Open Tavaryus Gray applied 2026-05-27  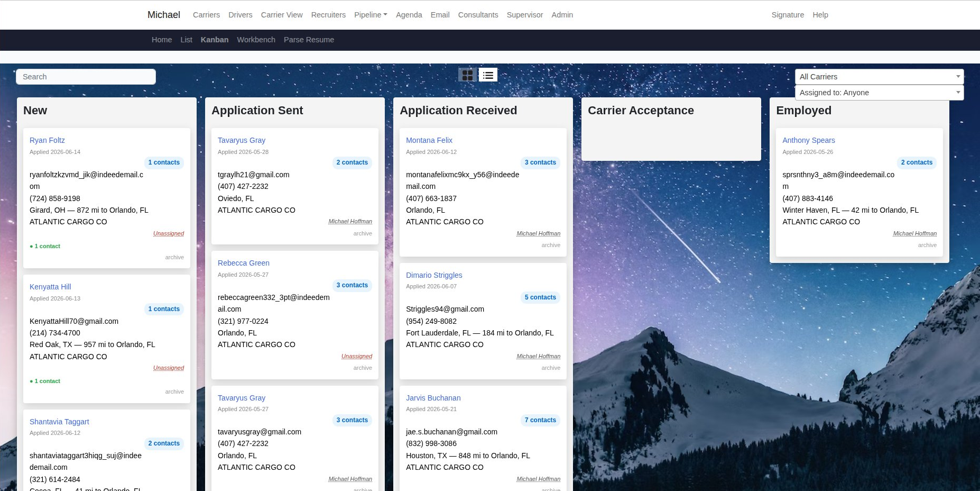pos(242,398)
